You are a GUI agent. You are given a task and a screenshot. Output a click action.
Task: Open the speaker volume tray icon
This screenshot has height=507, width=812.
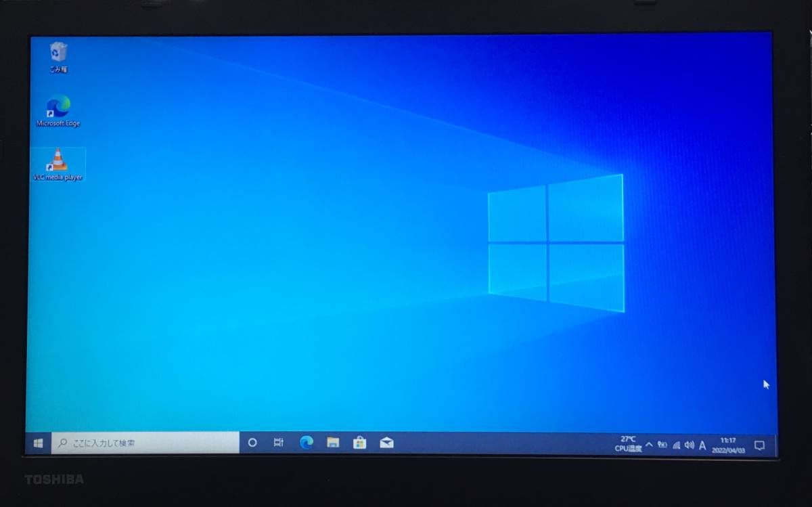coord(690,445)
